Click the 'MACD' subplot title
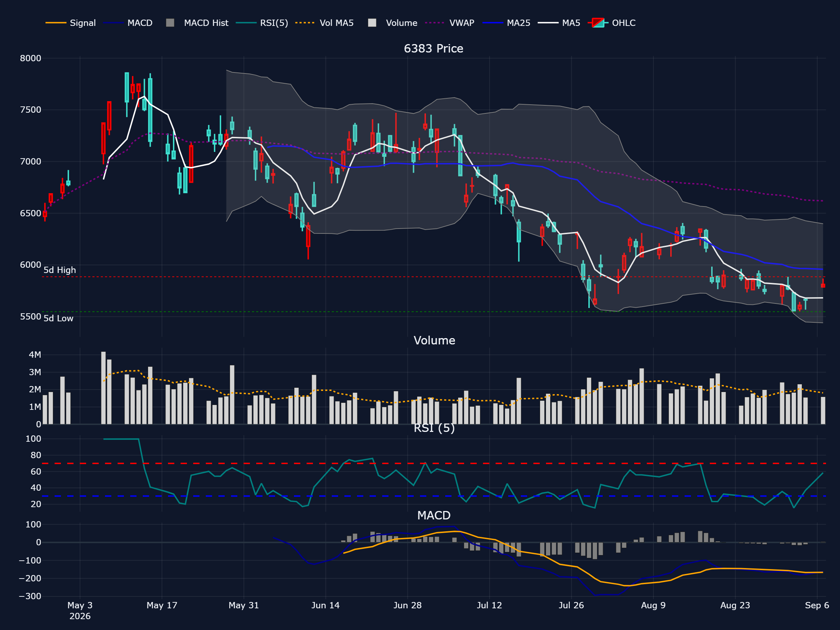The height and width of the screenshot is (630, 840). coord(434,515)
